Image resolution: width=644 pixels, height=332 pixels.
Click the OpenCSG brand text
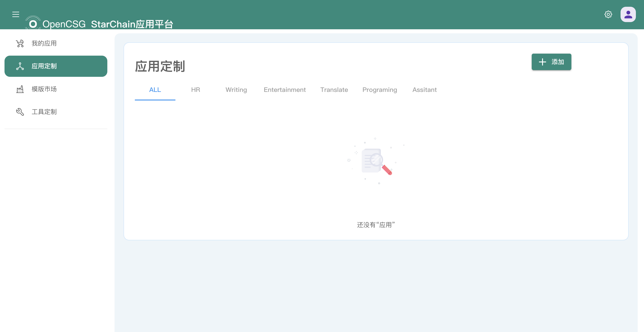pos(64,24)
